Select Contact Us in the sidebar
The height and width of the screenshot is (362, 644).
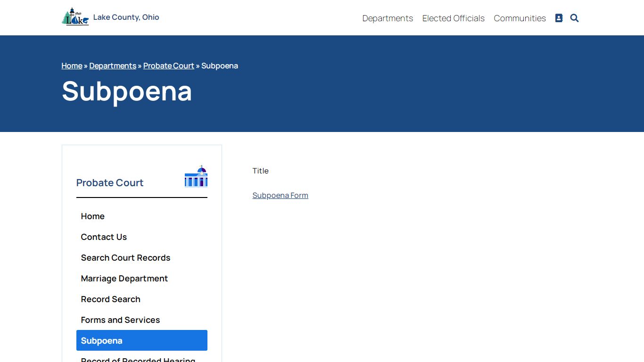click(142, 237)
